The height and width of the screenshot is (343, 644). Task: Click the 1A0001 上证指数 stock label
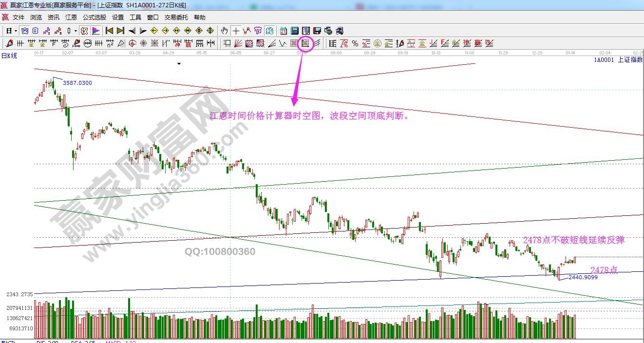tap(618, 59)
